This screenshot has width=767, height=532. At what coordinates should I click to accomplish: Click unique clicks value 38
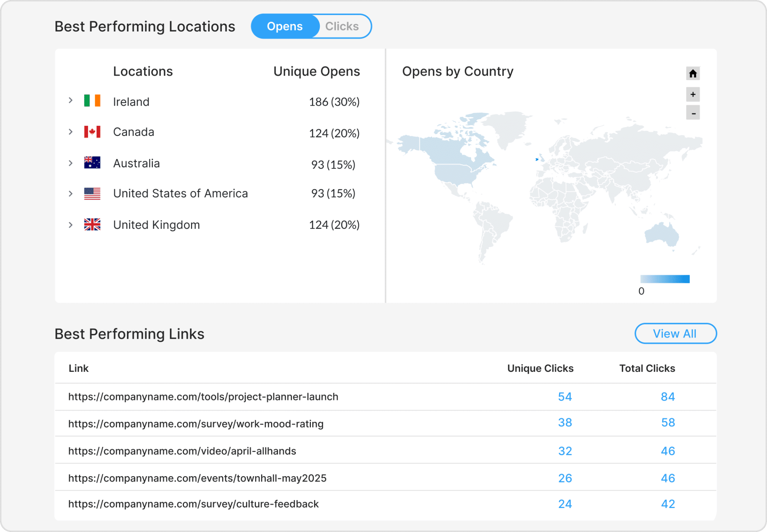coord(565,422)
